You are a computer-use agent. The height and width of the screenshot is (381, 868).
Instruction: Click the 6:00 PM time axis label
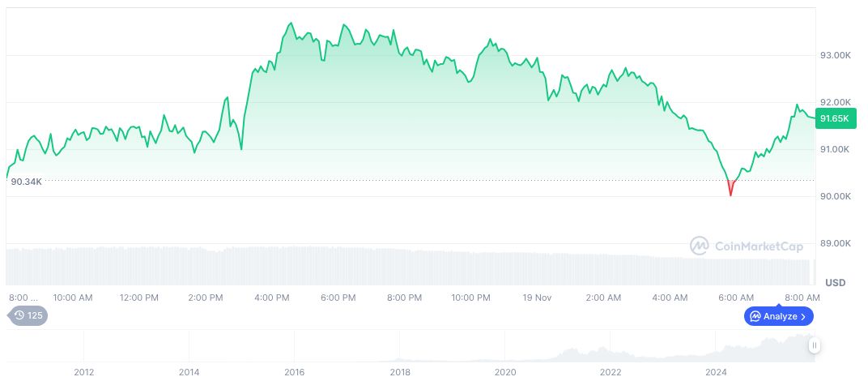click(338, 298)
